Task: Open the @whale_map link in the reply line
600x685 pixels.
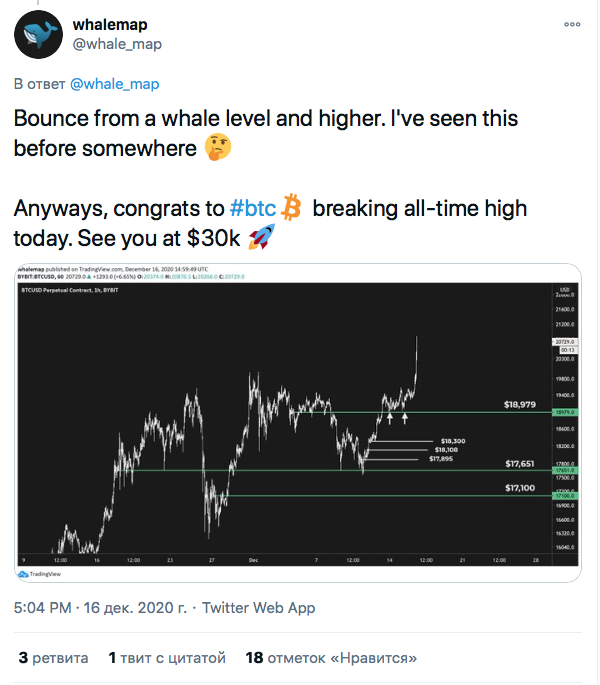Action: pyautogui.click(x=113, y=84)
